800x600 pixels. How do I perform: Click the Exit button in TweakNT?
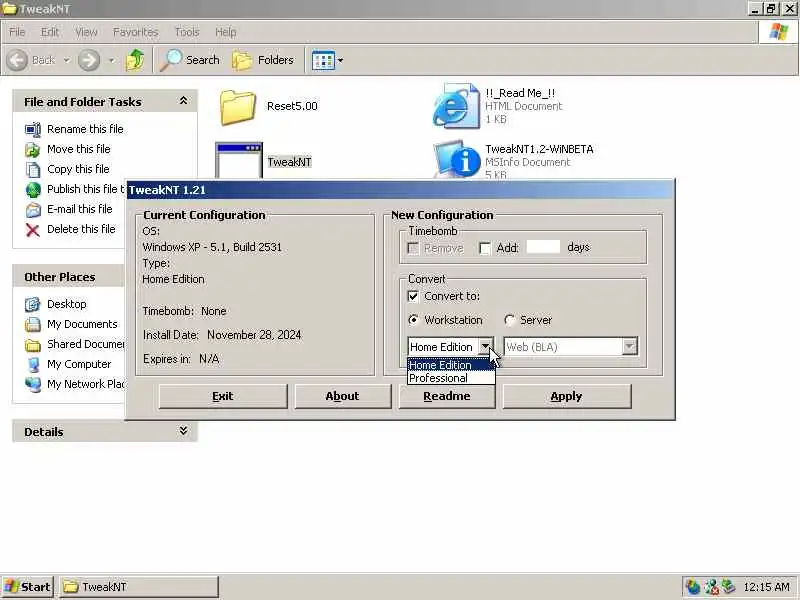click(223, 396)
